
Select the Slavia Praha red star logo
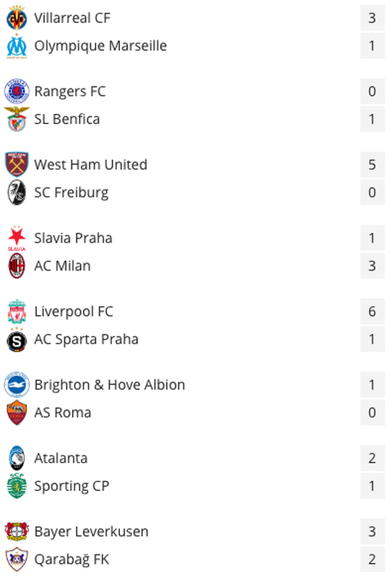[x=17, y=238]
